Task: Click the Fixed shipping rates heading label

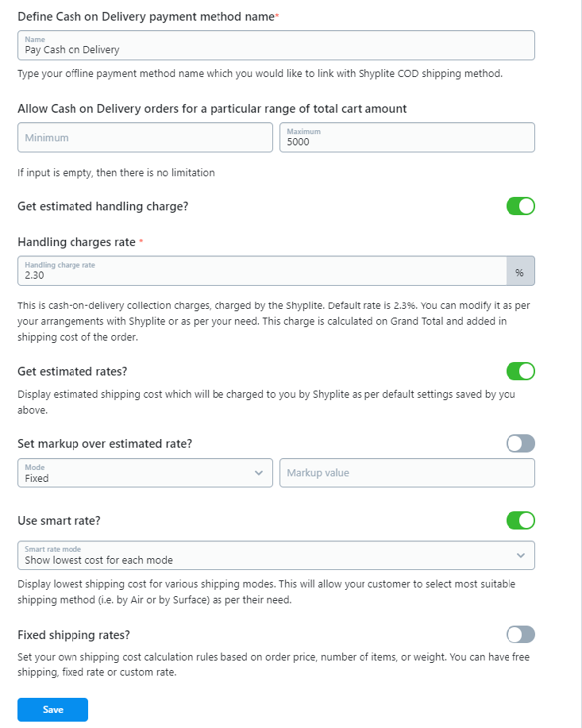Action: click(74, 635)
